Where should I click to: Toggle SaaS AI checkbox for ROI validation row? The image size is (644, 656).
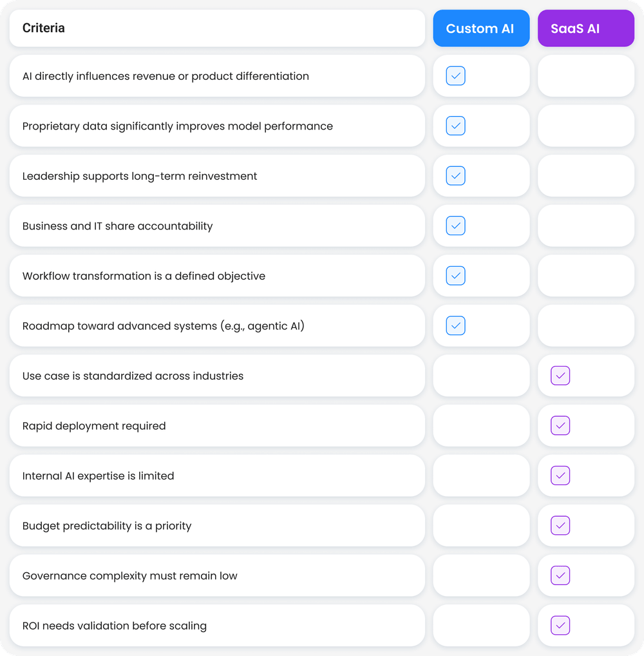point(560,626)
